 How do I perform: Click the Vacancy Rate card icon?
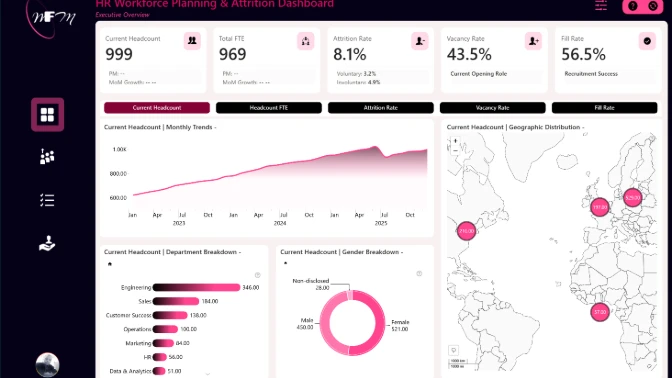533,41
